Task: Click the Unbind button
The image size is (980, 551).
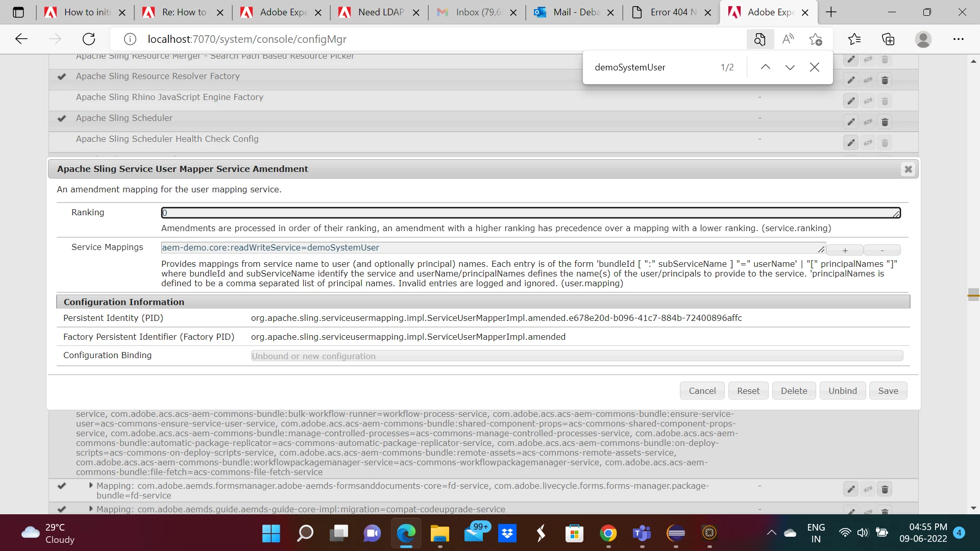Action: coord(842,391)
